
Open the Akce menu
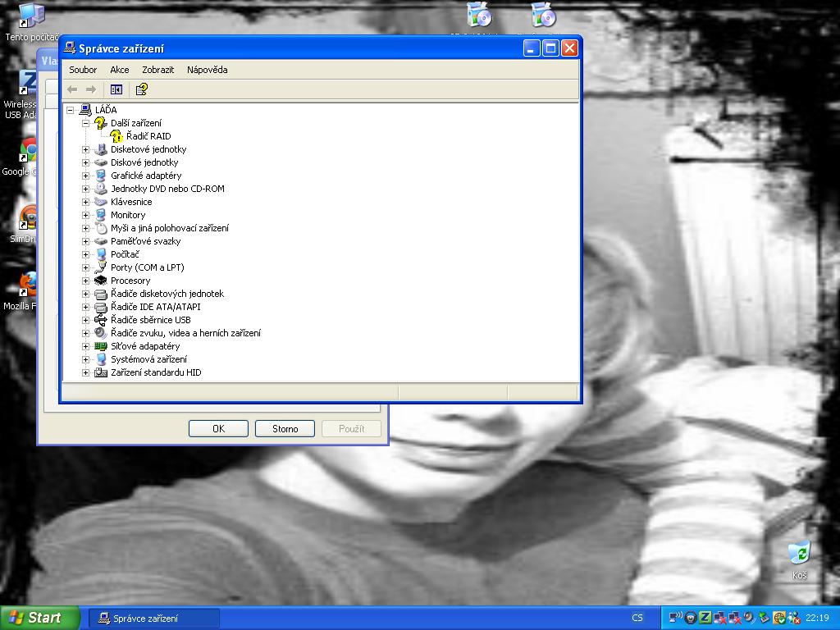(120, 70)
